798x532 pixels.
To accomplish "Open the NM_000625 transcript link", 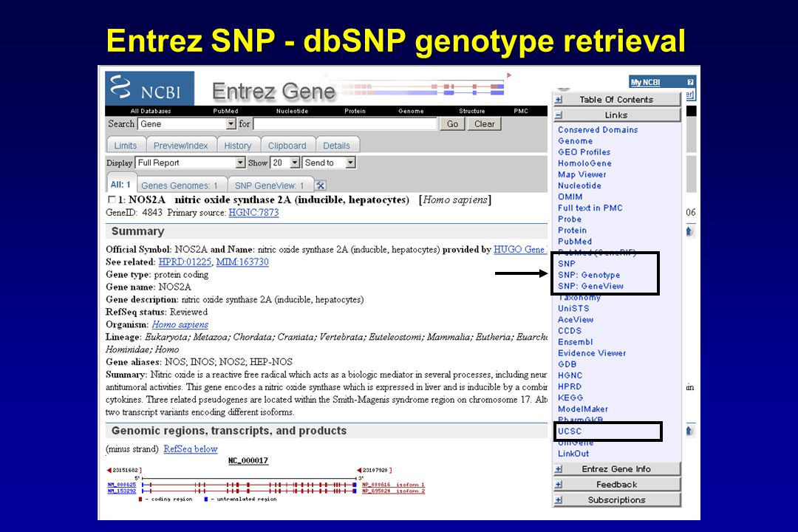I will [x=122, y=485].
